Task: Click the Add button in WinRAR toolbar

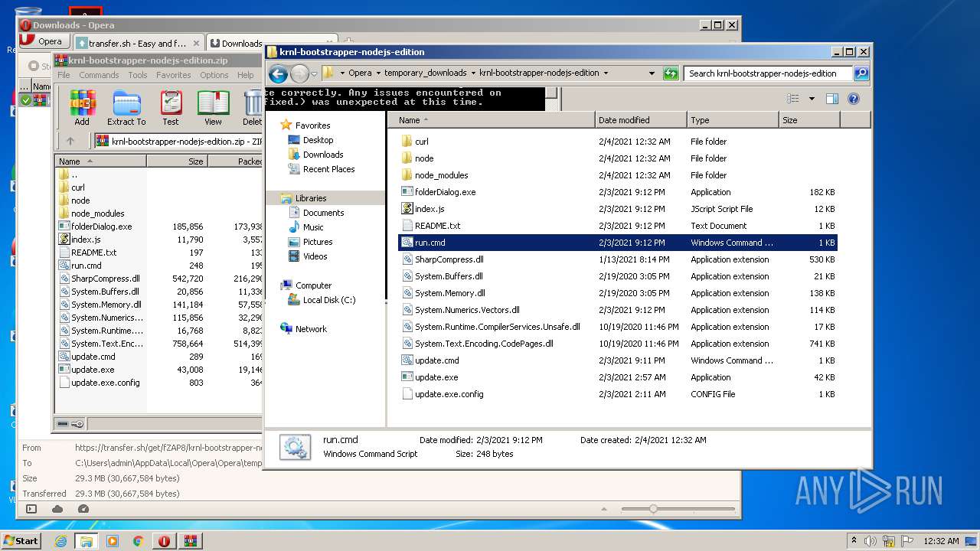Action: tap(82, 108)
